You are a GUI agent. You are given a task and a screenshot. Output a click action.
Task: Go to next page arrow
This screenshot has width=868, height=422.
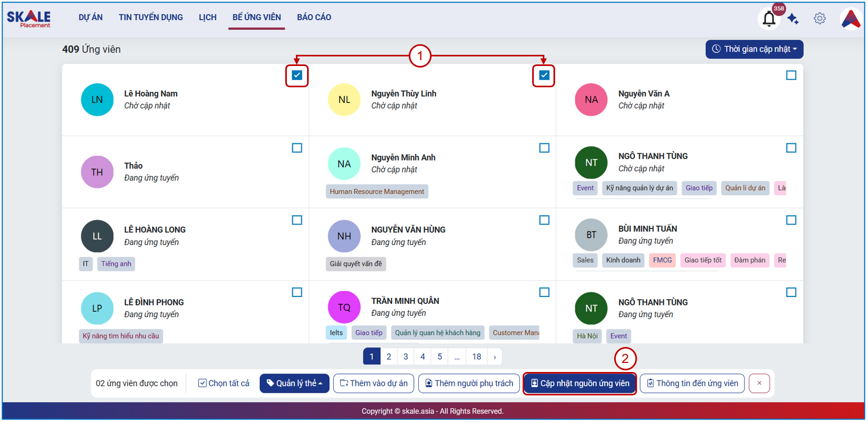494,357
